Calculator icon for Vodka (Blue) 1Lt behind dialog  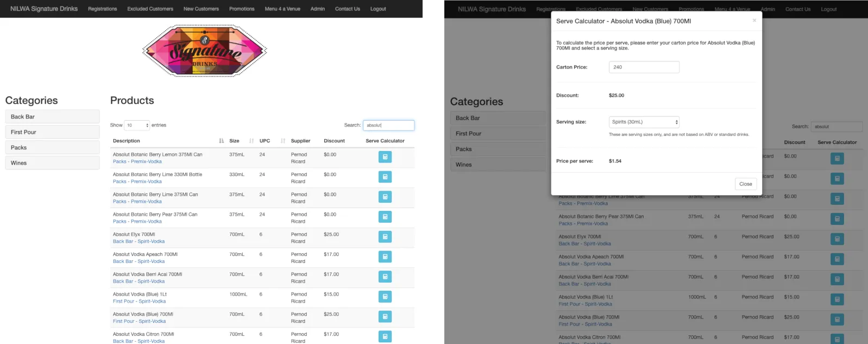(x=837, y=299)
